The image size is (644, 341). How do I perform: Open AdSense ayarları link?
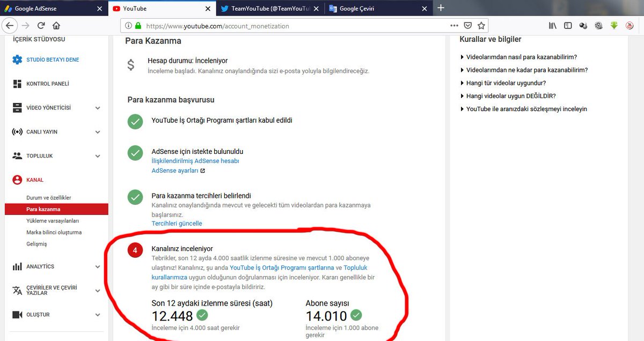(x=175, y=171)
